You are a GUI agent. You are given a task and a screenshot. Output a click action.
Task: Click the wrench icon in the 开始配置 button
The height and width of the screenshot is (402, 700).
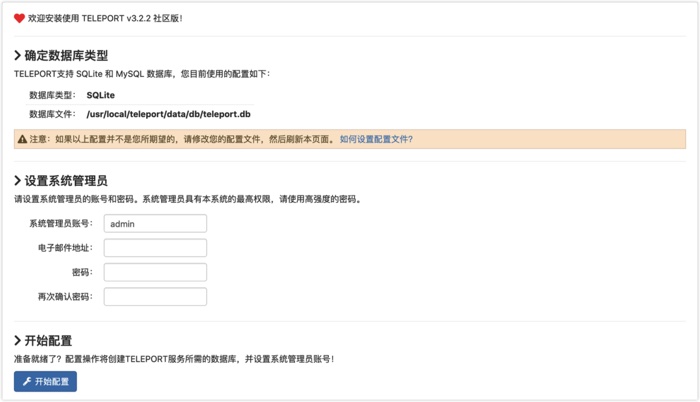coord(27,381)
